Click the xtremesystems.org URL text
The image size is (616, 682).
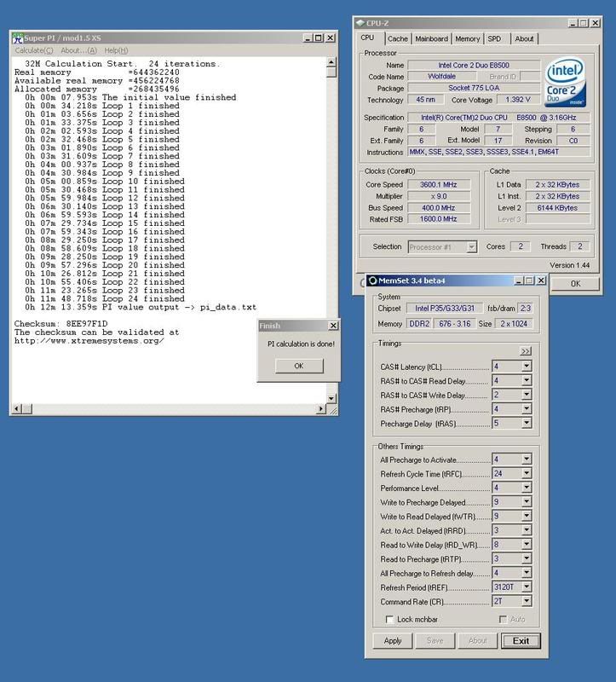[x=89, y=341]
